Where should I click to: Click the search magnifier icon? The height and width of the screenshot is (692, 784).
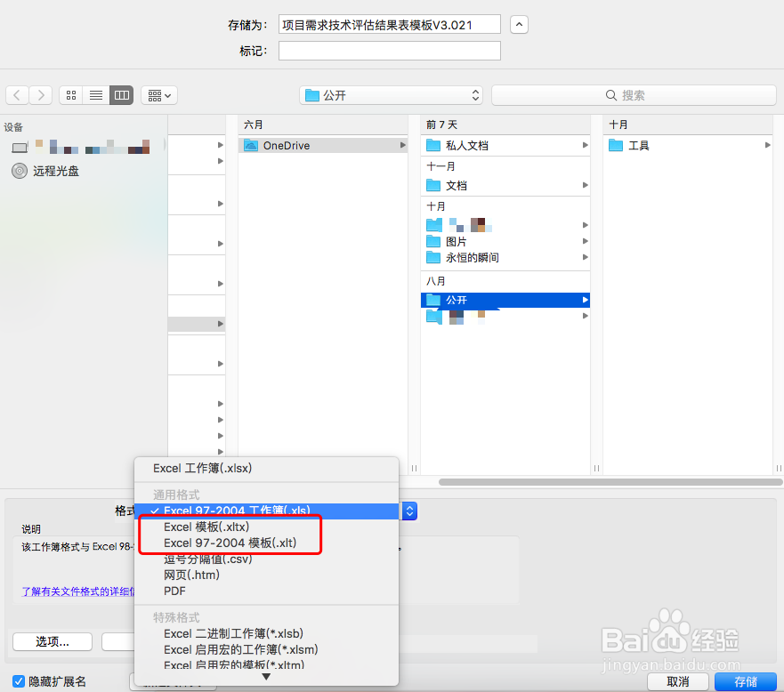pyautogui.click(x=611, y=95)
